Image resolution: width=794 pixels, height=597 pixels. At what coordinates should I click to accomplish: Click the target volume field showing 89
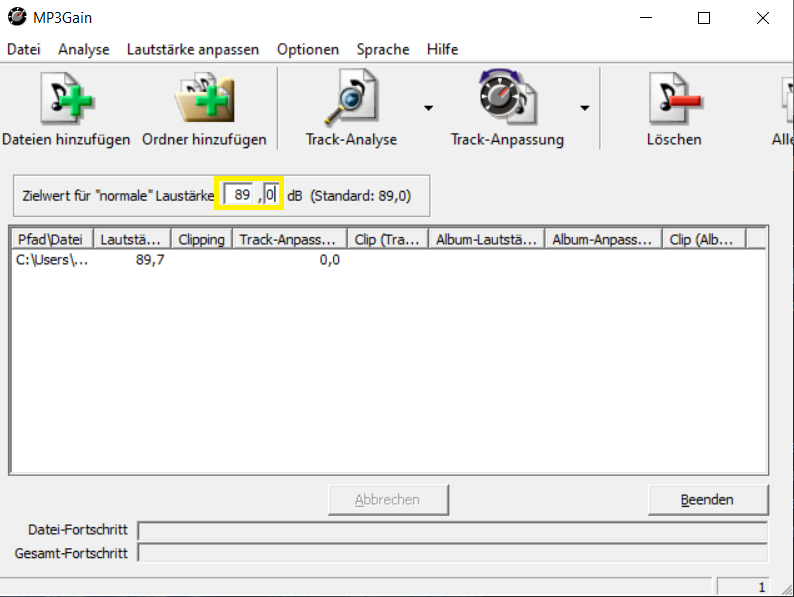click(239, 195)
